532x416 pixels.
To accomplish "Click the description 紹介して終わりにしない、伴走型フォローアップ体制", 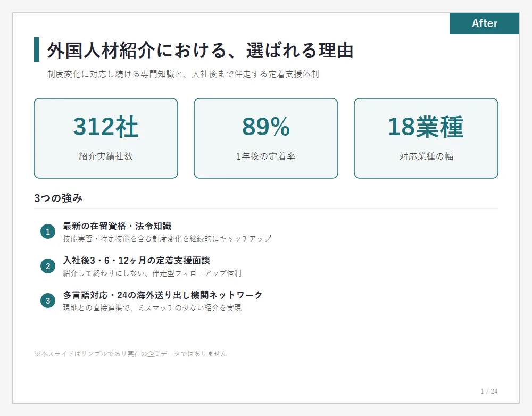I will 152,273.
